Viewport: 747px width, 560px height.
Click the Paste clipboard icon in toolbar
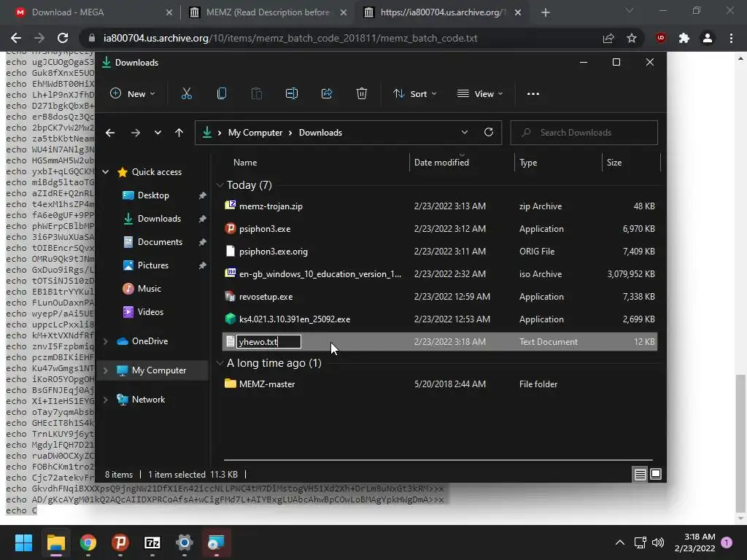pos(256,94)
